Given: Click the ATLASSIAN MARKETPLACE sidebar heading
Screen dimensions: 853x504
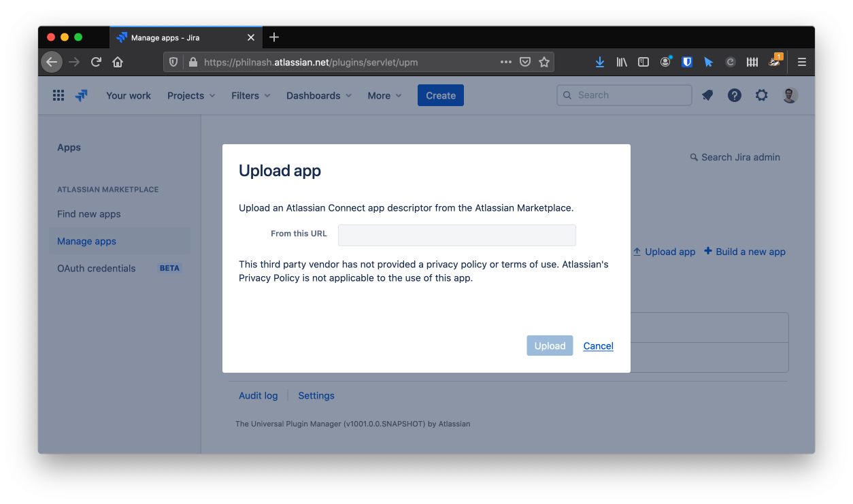Looking at the screenshot, I should click(108, 190).
